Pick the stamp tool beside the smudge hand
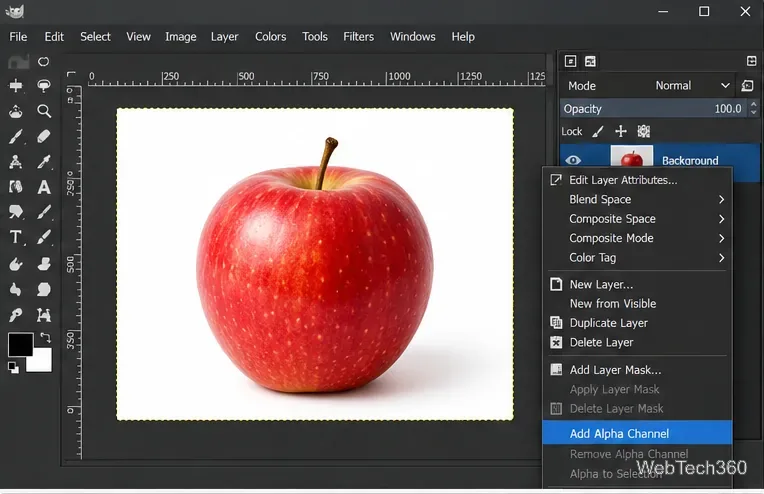 pyautogui.click(x=44, y=264)
